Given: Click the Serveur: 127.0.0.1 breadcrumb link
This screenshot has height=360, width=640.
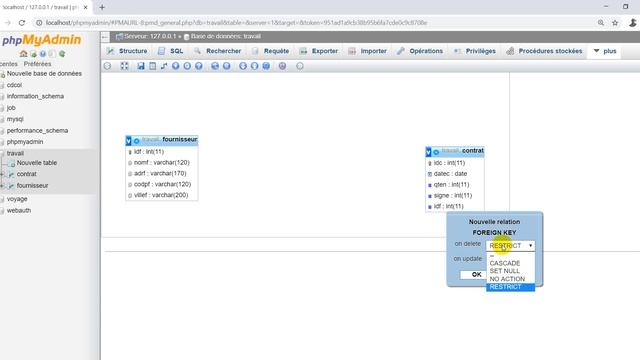Looking at the screenshot, I should point(150,36).
